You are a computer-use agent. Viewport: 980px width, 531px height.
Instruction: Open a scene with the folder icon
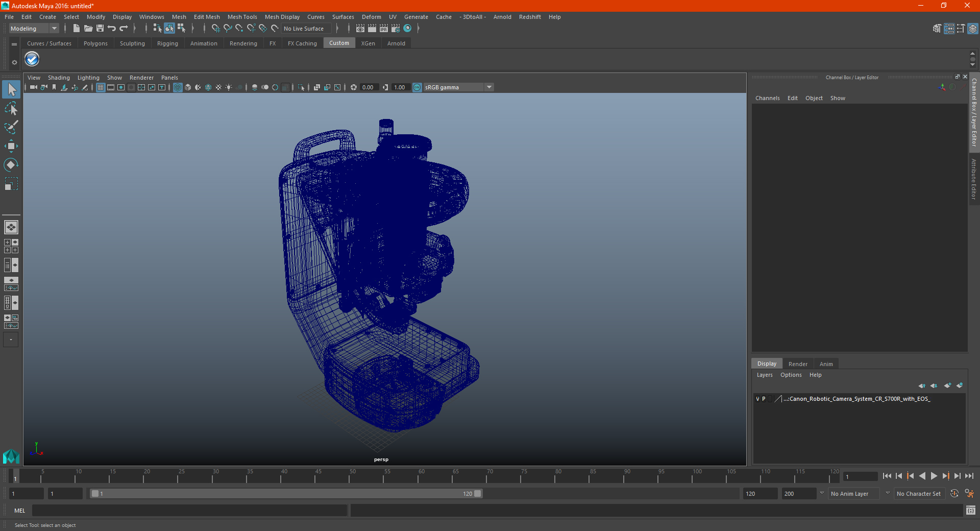coord(88,29)
